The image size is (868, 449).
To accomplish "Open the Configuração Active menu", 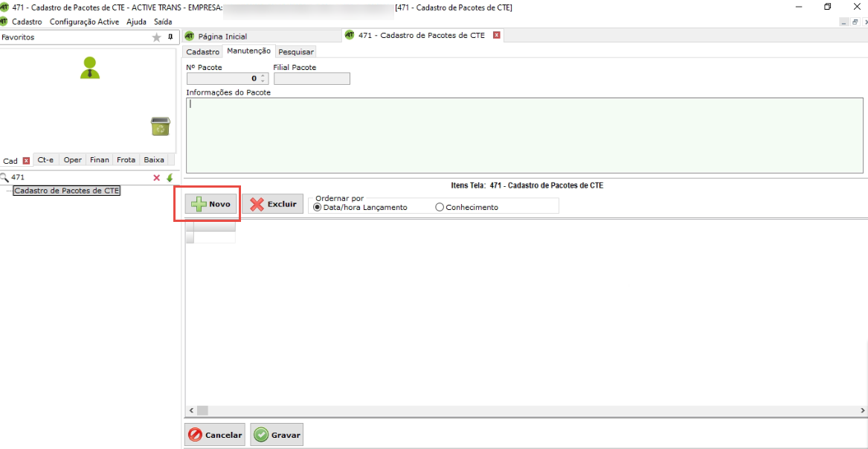I will pyautogui.click(x=84, y=22).
